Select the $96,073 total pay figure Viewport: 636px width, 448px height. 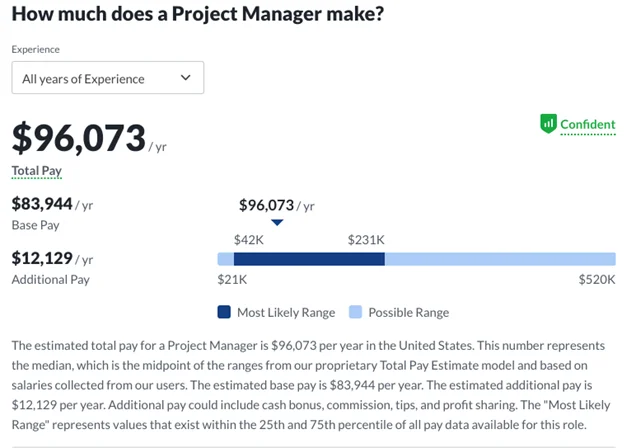point(78,139)
